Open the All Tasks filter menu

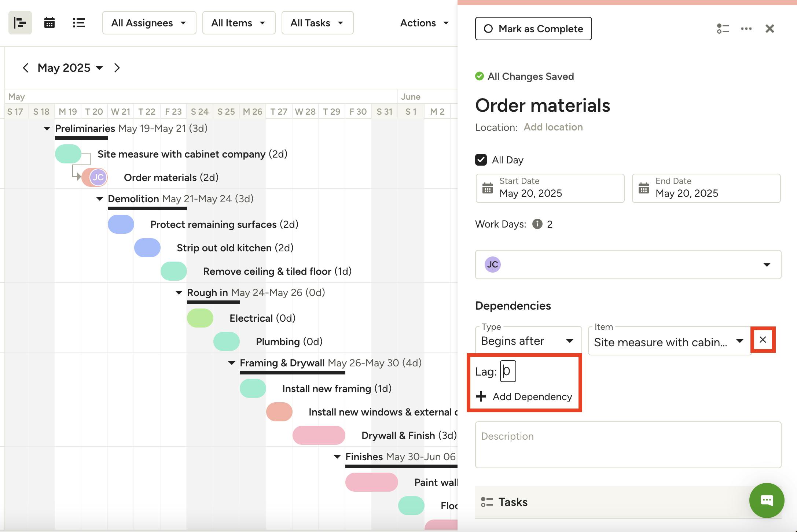[x=317, y=23]
